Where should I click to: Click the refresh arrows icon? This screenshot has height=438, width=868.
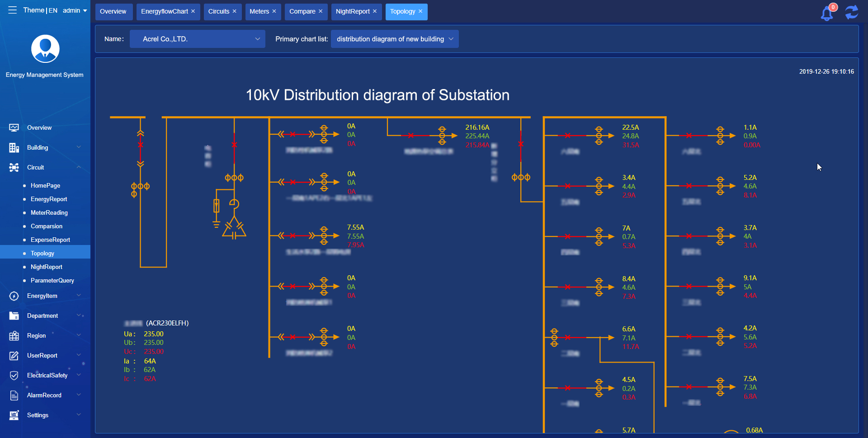tap(852, 12)
